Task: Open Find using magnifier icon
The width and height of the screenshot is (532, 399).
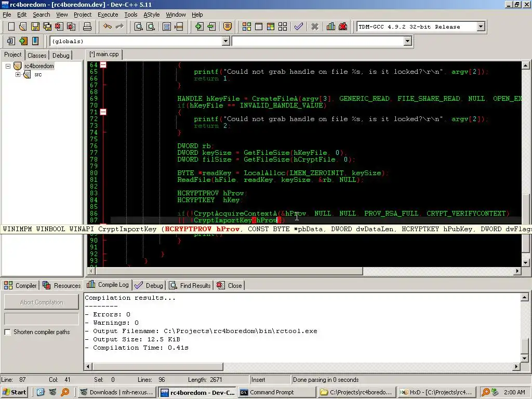Action: coord(138,26)
